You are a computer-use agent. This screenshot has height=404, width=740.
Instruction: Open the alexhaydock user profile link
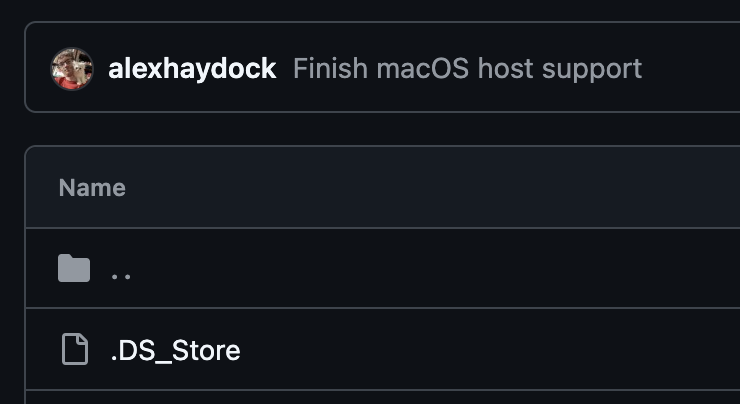192,69
